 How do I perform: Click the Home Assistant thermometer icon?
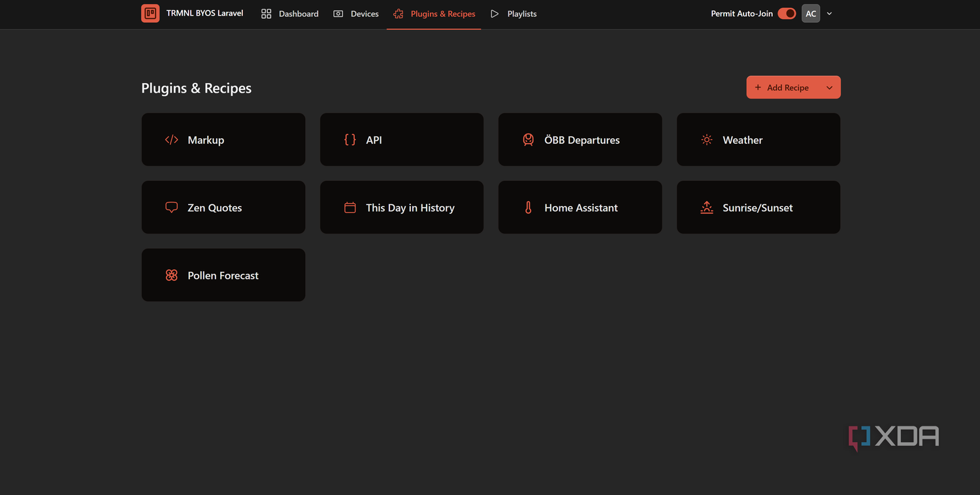(x=529, y=208)
